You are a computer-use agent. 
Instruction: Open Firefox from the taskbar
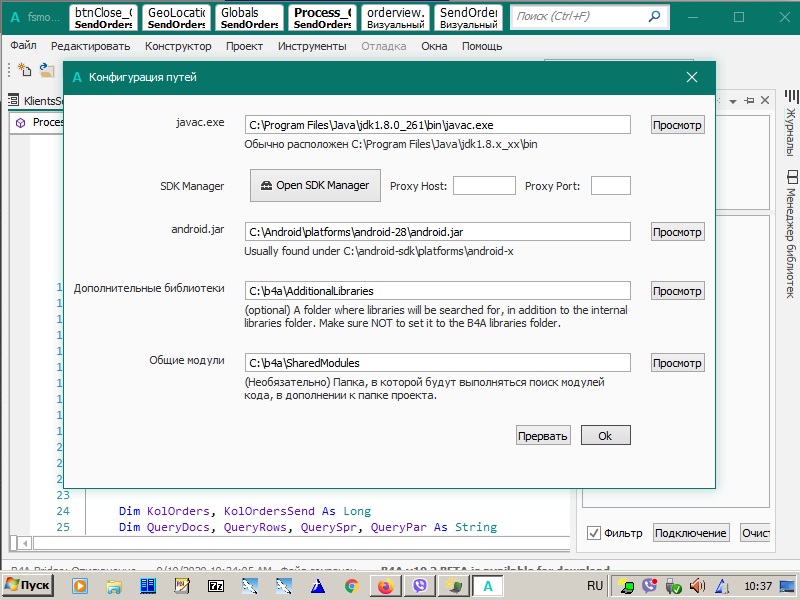coord(385,586)
